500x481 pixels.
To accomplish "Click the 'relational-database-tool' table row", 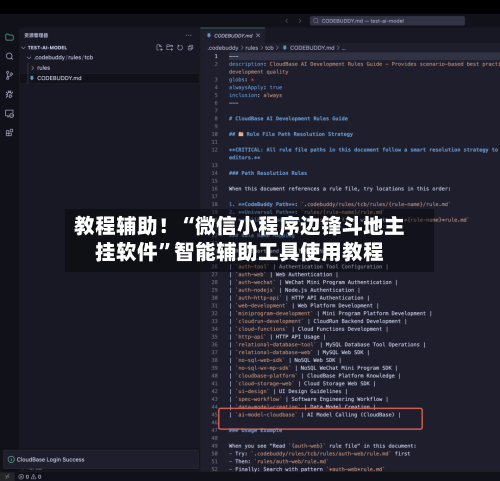I will 327,345.
